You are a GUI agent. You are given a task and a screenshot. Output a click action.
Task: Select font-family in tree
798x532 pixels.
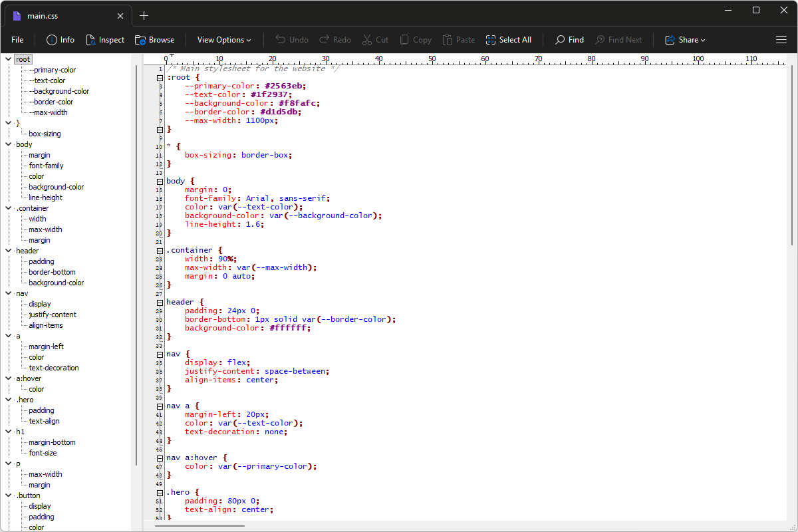coord(46,166)
